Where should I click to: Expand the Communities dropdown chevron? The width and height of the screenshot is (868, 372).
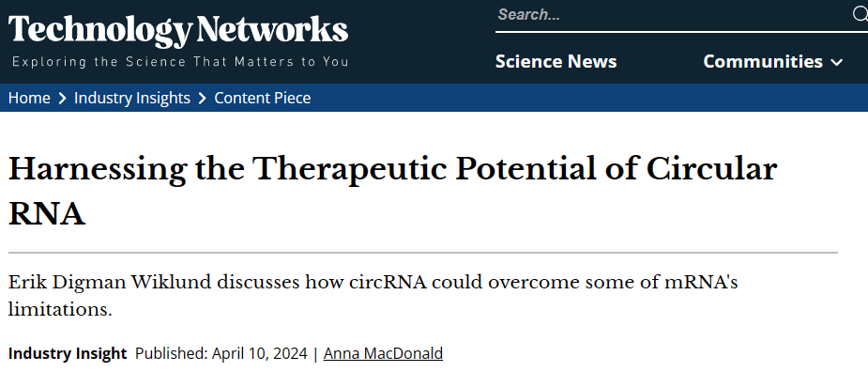(837, 62)
